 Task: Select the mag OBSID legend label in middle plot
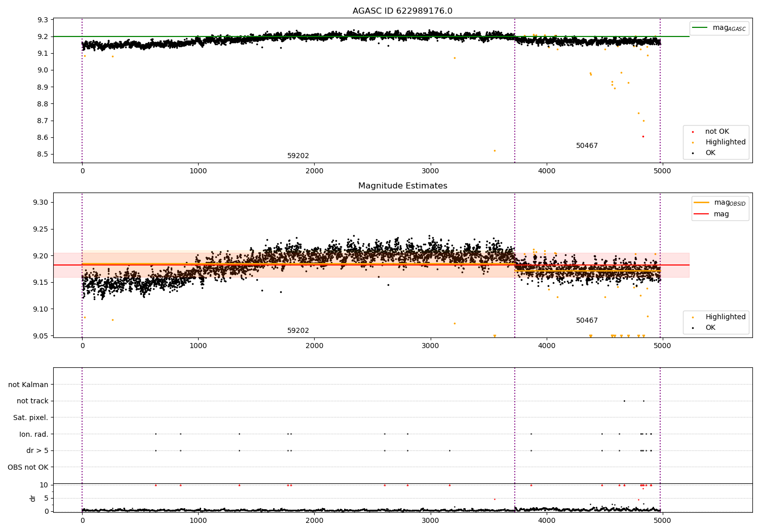(730, 203)
